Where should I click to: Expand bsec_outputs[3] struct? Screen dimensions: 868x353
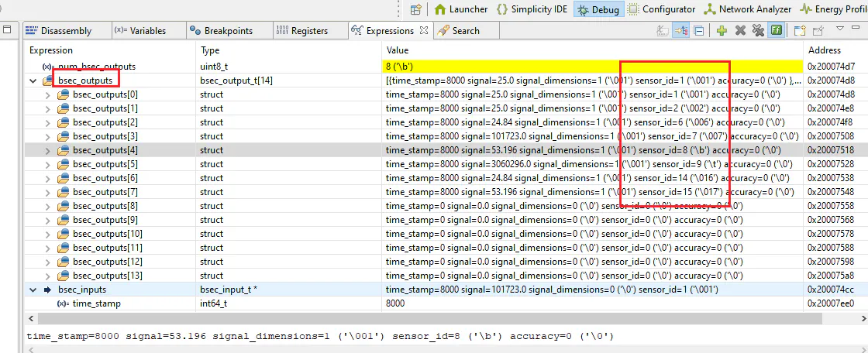tap(47, 136)
